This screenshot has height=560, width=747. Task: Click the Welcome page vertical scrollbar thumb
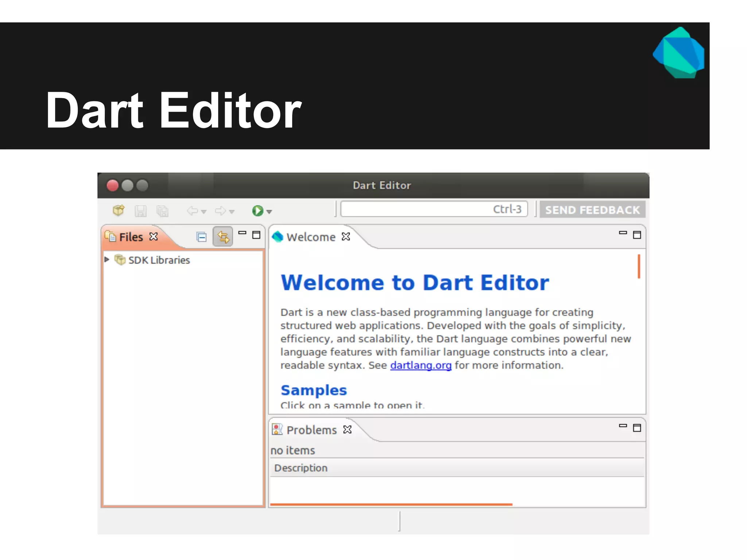639,266
